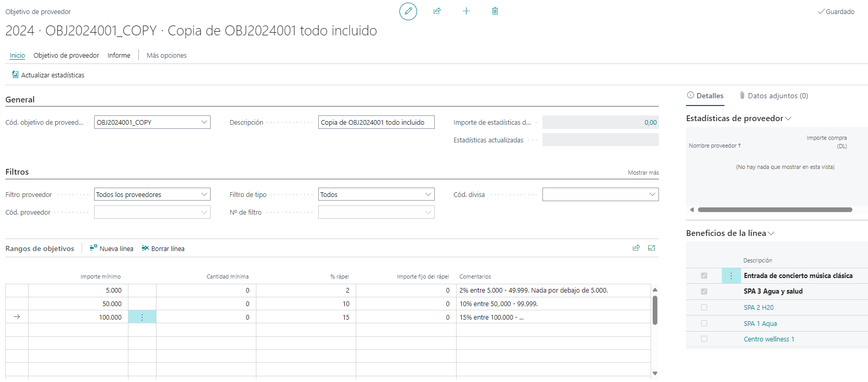Click the General section heading
868x382 pixels.
20,100
